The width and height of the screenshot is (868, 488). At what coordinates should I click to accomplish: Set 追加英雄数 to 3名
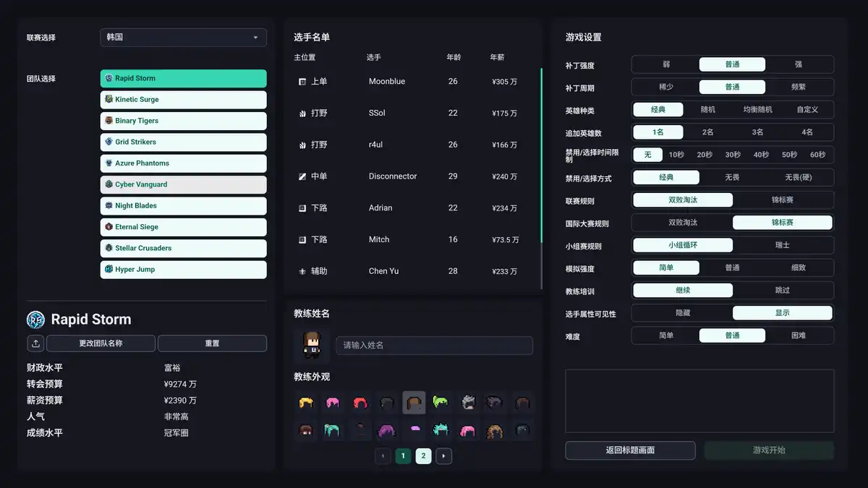[x=757, y=132]
